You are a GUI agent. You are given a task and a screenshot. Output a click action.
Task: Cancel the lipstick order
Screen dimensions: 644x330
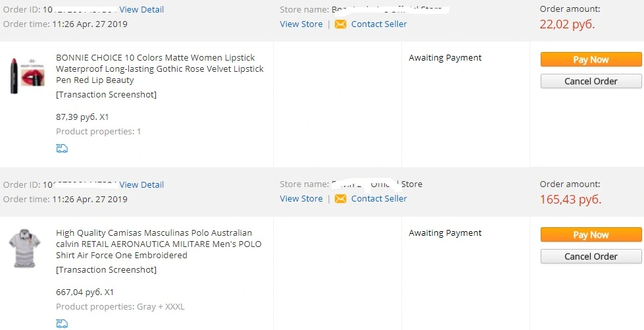[591, 81]
